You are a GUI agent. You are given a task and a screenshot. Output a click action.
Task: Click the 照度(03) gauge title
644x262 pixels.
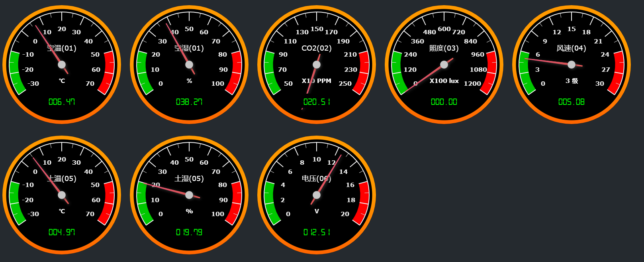pyautogui.click(x=444, y=48)
